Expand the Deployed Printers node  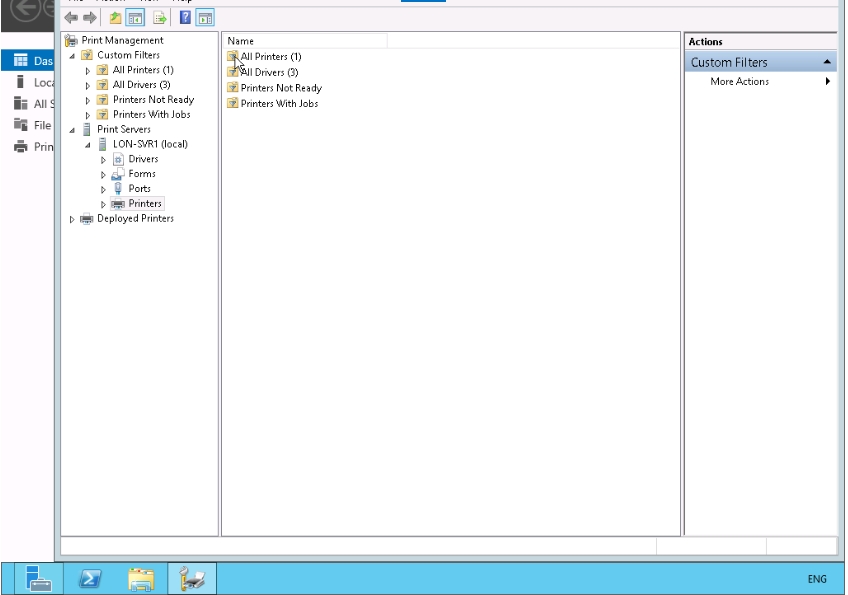[72, 219]
